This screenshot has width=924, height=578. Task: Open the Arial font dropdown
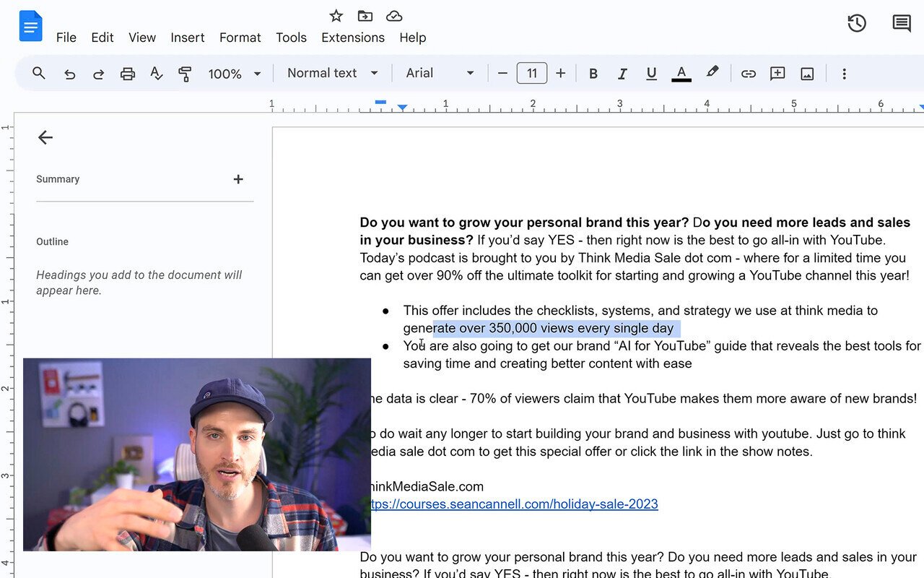tap(440, 73)
